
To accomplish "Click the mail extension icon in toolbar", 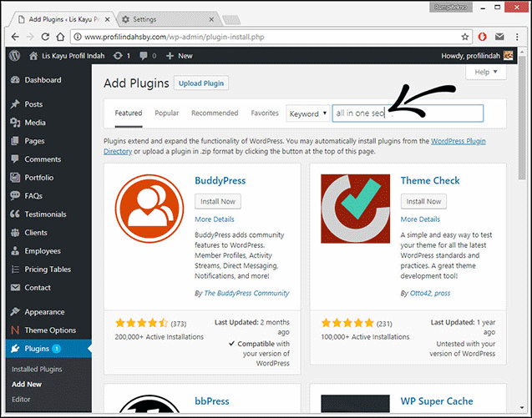I will point(499,37).
